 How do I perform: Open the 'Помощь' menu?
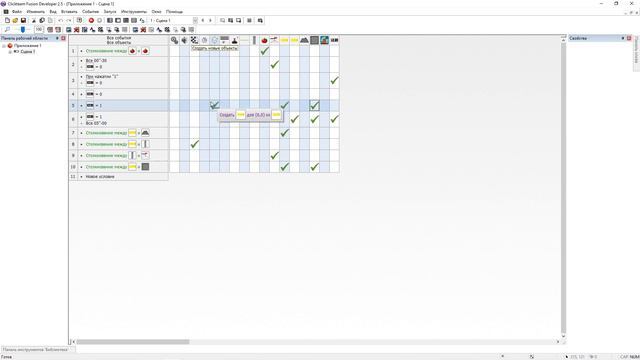[174, 12]
